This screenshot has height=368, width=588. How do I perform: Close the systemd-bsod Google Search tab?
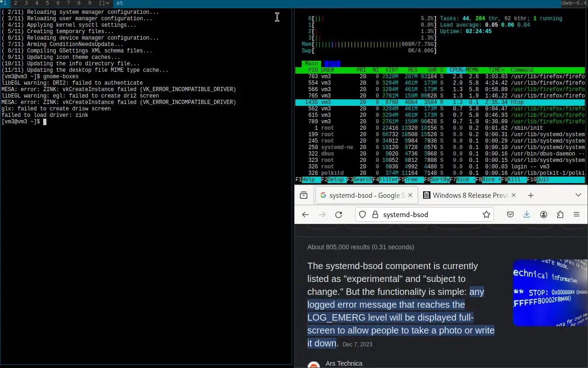[x=411, y=195]
